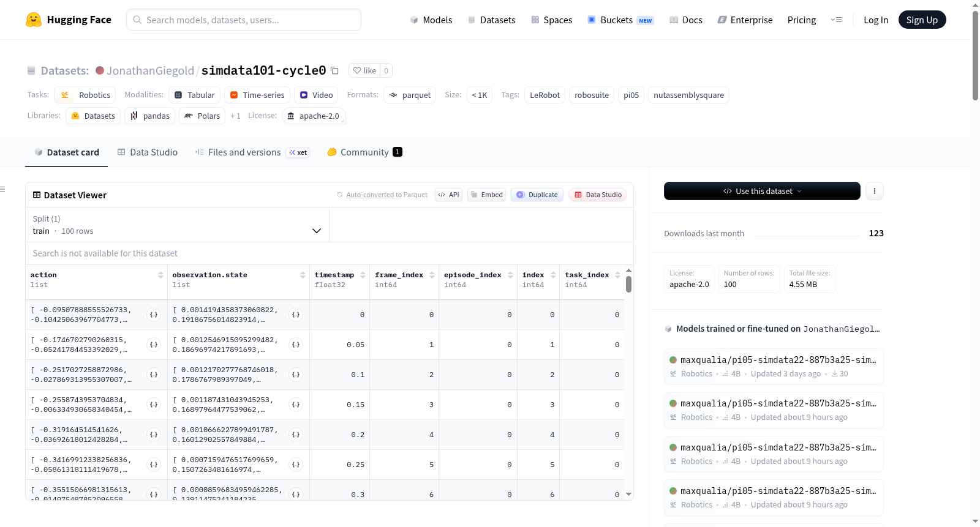980x527 pixels.
Task: Focus the search models, datasets, users field
Action: coord(244,20)
